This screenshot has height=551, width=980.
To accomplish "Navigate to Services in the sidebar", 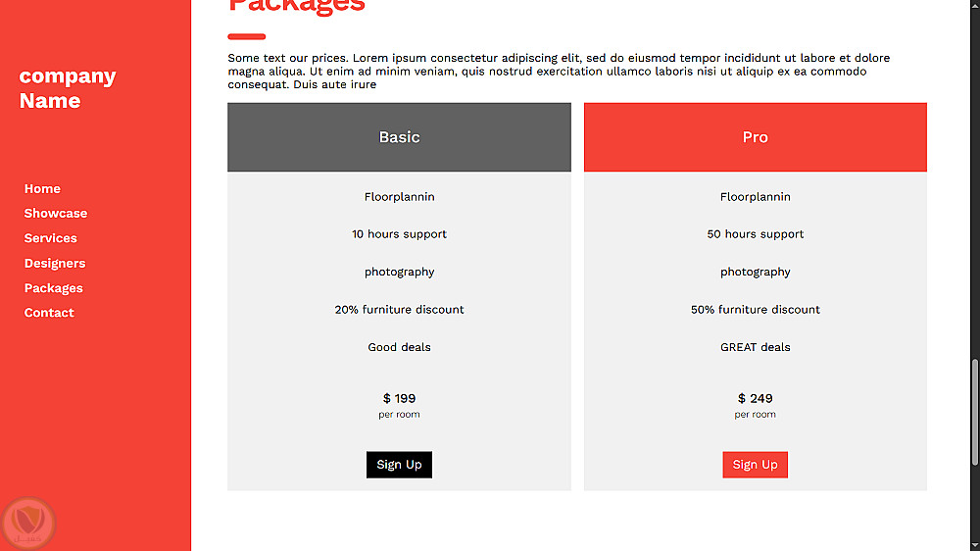I will click(51, 238).
